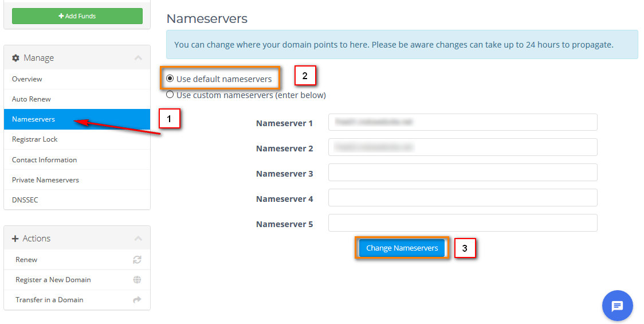The height and width of the screenshot is (324, 644).
Task: Collapse the Actions panel chevron
Action: (x=139, y=239)
